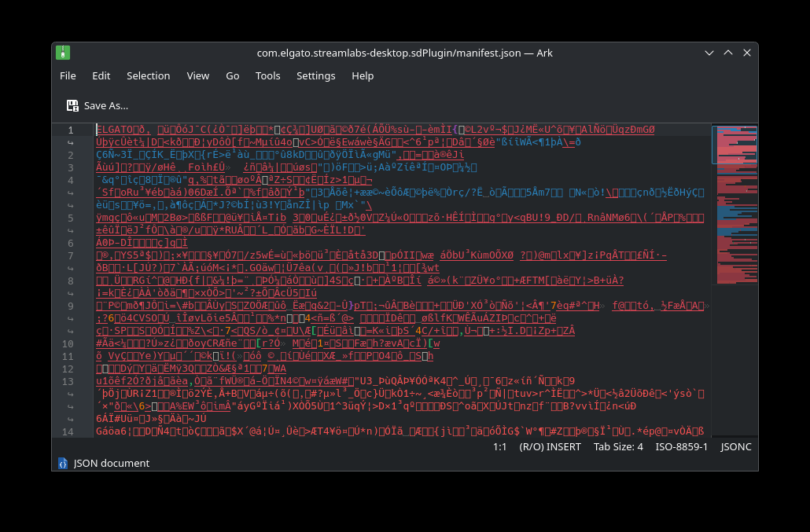Open the File menu
The height and width of the screenshot is (532, 810).
[68, 76]
